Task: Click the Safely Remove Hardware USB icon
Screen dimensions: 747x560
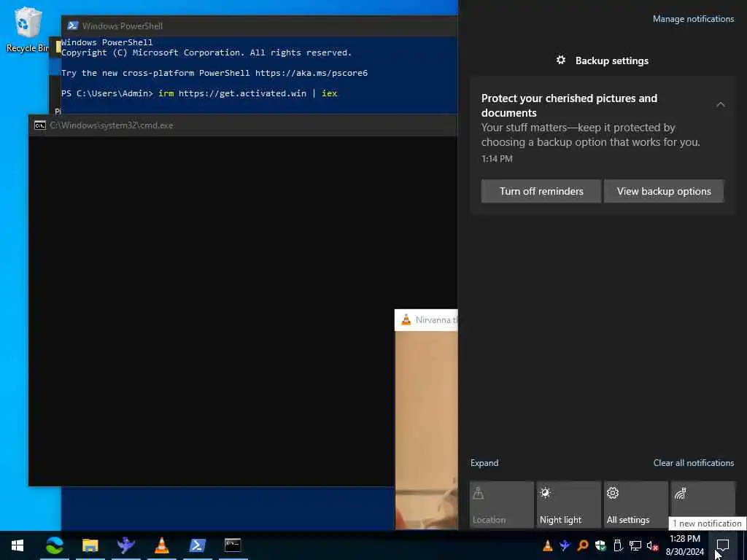Action: [x=618, y=545]
